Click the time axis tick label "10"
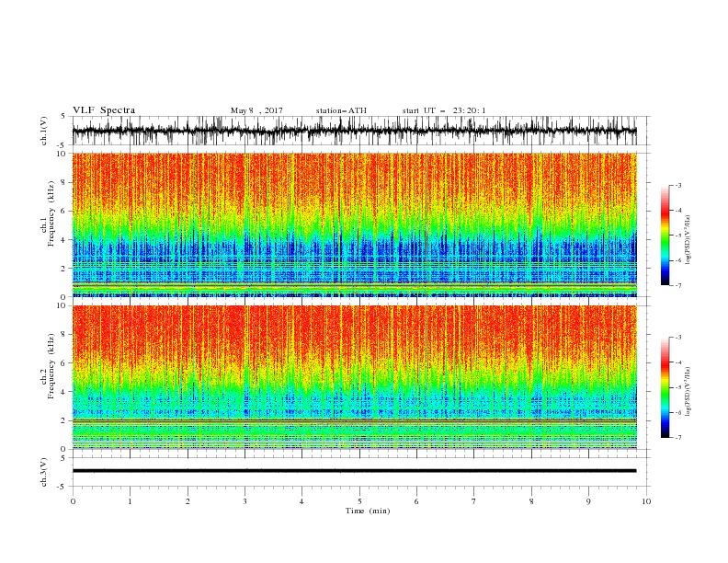Viewport: 728px width, 563px height. click(x=646, y=501)
